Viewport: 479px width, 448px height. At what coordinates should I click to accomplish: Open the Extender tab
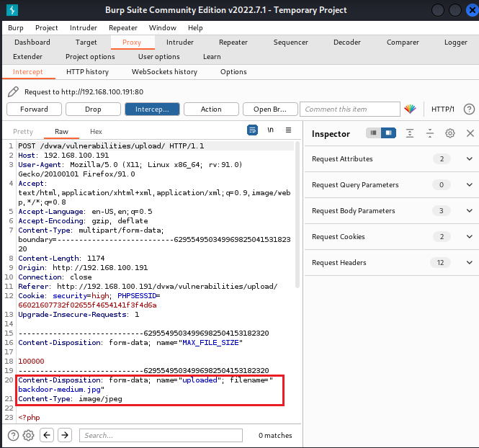point(28,56)
